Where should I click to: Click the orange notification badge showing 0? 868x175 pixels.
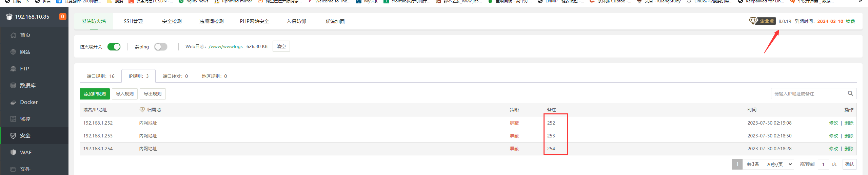pyautogui.click(x=62, y=17)
